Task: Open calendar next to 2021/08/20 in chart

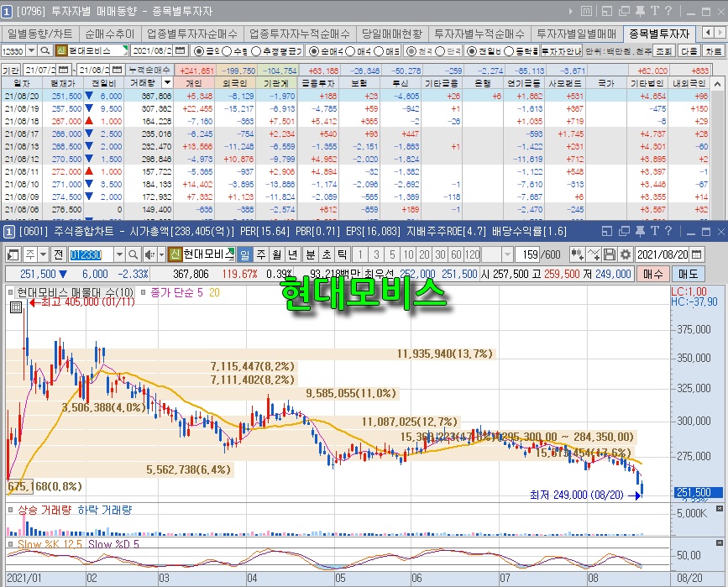Action: coord(696,254)
